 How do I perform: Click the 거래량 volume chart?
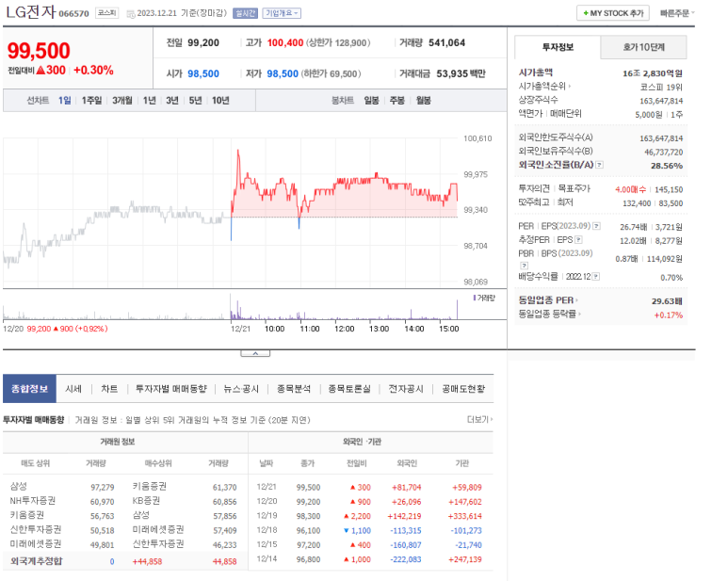231,306
